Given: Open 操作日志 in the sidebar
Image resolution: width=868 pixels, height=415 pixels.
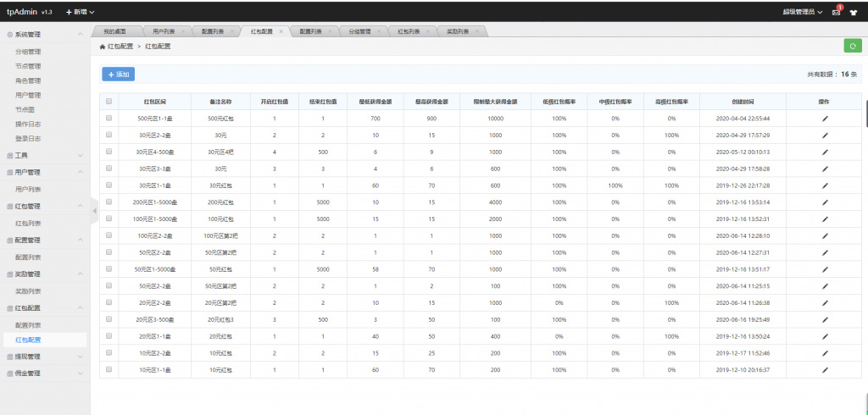Looking at the screenshot, I should pos(28,124).
